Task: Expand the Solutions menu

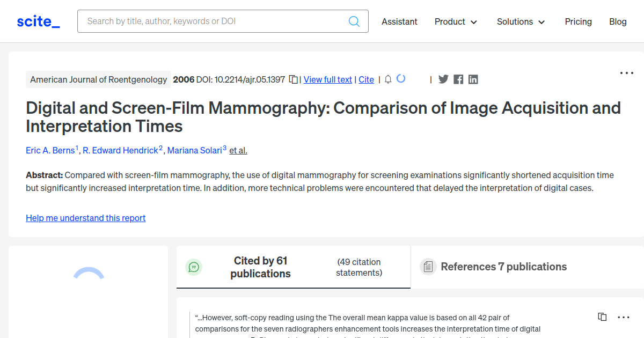Action: (x=521, y=22)
